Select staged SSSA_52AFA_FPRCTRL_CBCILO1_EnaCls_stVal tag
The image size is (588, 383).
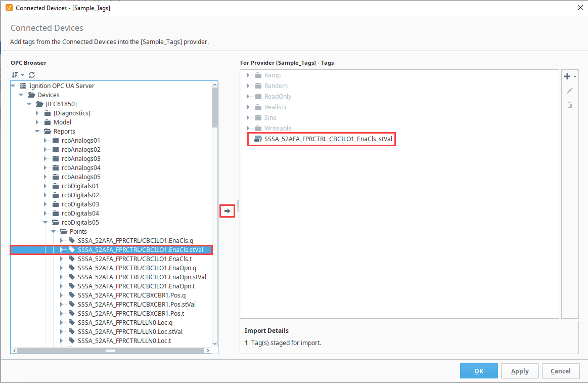[x=328, y=139]
